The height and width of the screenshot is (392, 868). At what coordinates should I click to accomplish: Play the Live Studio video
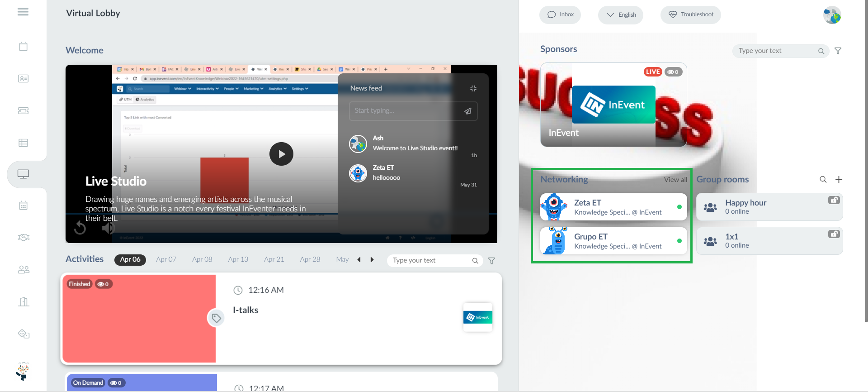281,154
